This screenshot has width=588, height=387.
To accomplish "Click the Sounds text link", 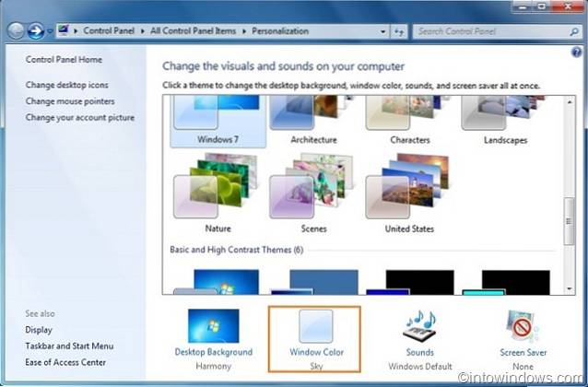I will [419, 352].
